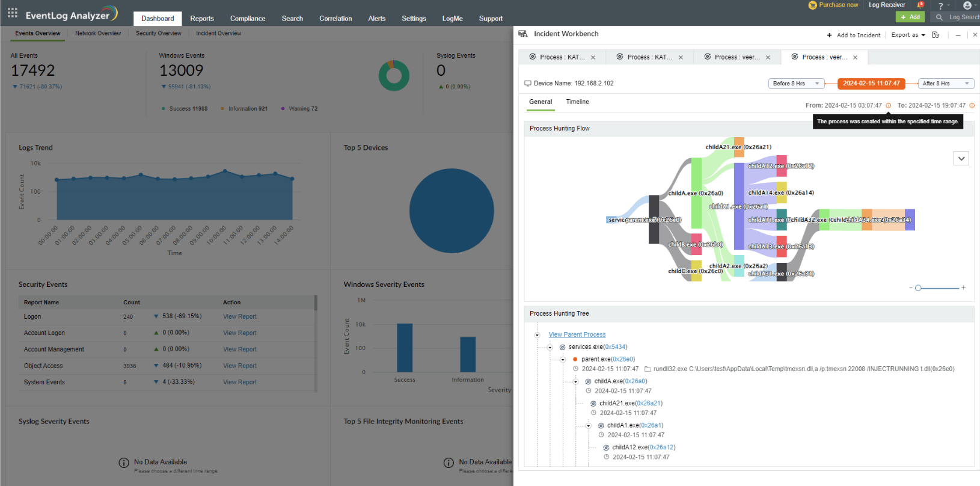Collapse the View Parent Process tree node
Screen dimensions: 980x486
[537, 335]
